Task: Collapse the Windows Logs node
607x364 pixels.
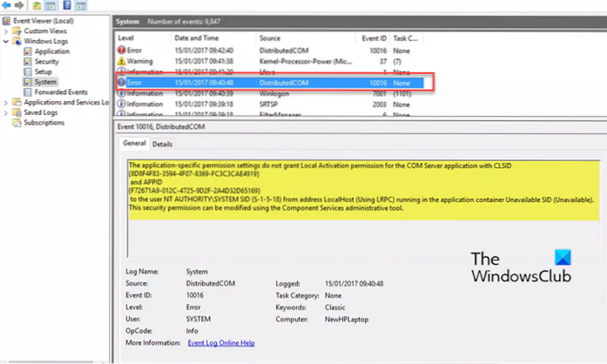Action: (4, 41)
